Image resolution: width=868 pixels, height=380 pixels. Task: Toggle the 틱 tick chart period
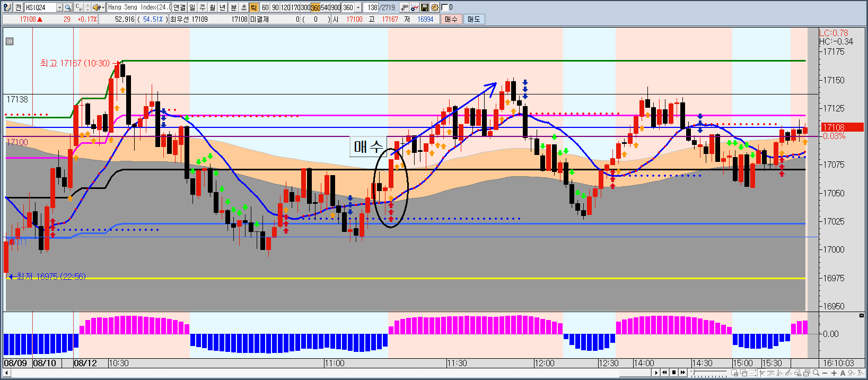tap(253, 7)
